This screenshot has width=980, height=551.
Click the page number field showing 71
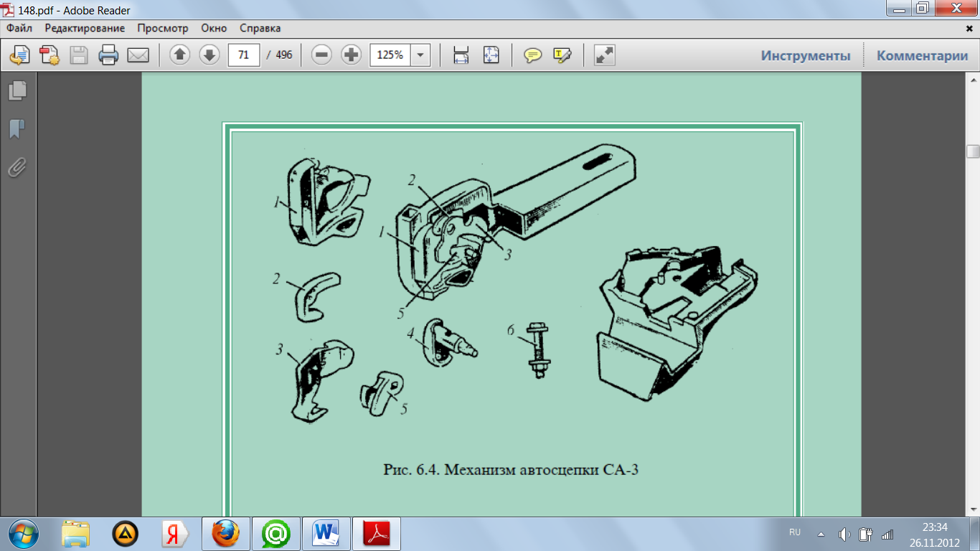tap(243, 55)
